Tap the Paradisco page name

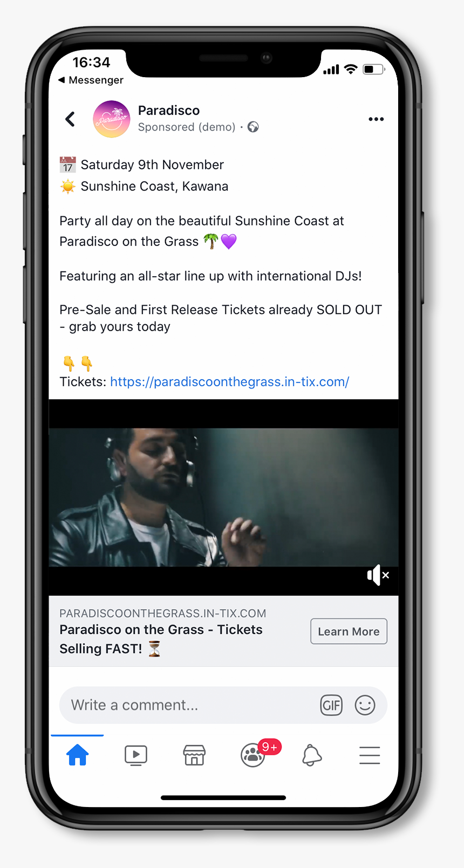pos(169,111)
